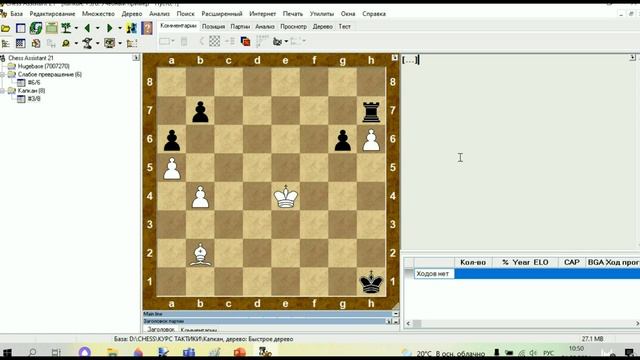Click the red overlapping squares icon

245,41
